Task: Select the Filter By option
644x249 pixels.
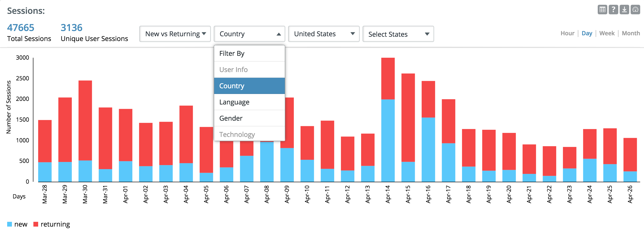Action: [249, 53]
